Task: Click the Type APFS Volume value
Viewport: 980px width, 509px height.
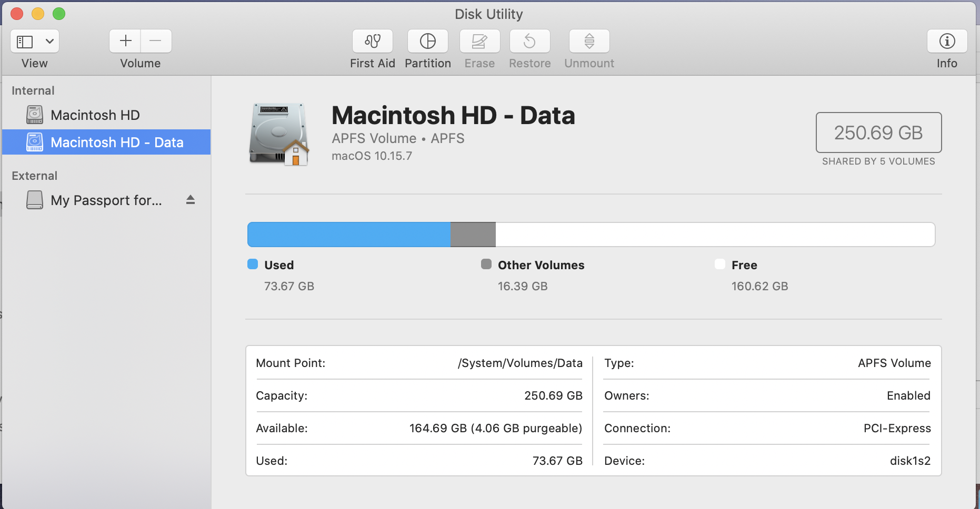Action: 894,363
